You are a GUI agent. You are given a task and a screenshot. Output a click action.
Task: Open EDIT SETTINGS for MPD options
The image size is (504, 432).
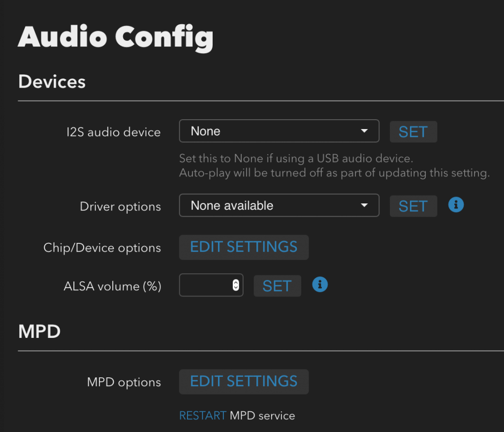[x=244, y=381]
